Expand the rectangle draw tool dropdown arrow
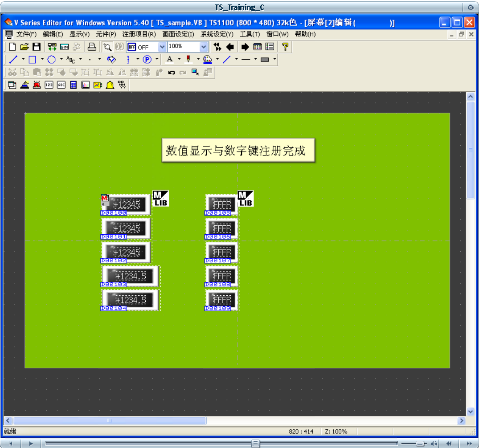This screenshot has height=448, width=479. [x=42, y=59]
